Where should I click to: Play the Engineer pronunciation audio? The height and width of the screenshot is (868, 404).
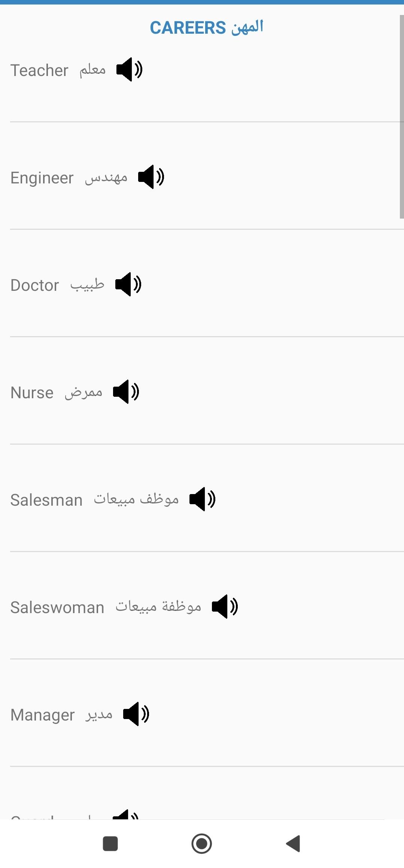point(151,177)
